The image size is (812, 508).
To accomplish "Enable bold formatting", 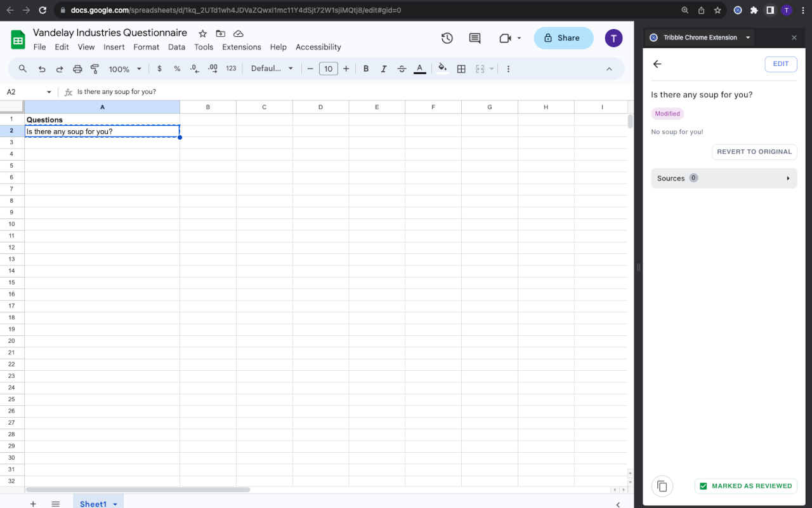I will (x=366, y=68).
